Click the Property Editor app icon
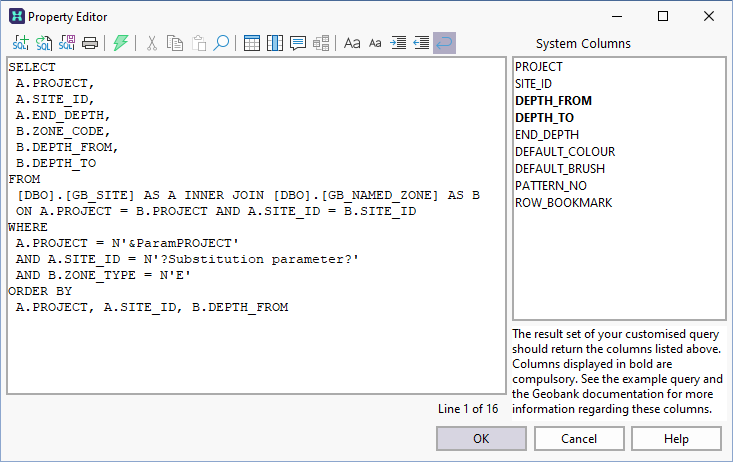Screen dimensions: 733x462 [x=17, y=16]
